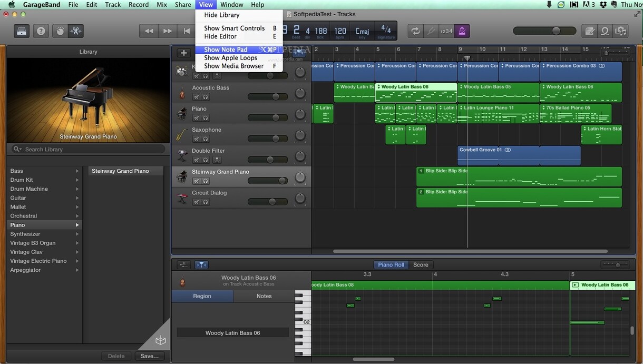The image size is (643, 364).
Task: Click the Fast Forward transport button
Action: (x=168, y=31)
